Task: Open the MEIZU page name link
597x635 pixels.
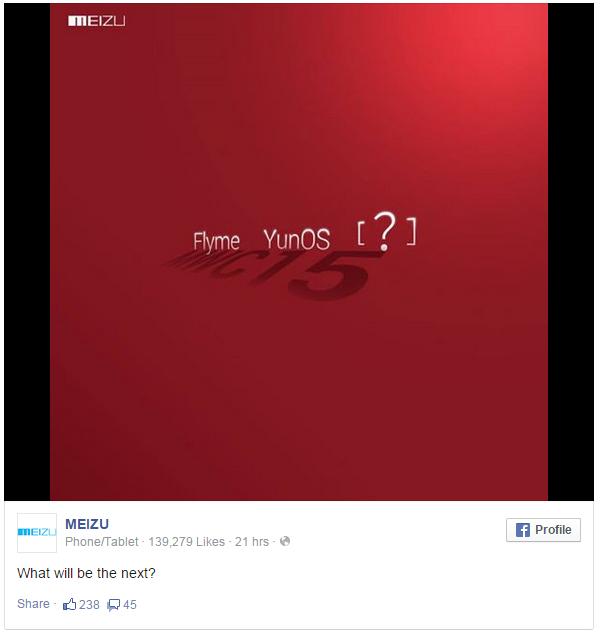Action: click(87, 524)
